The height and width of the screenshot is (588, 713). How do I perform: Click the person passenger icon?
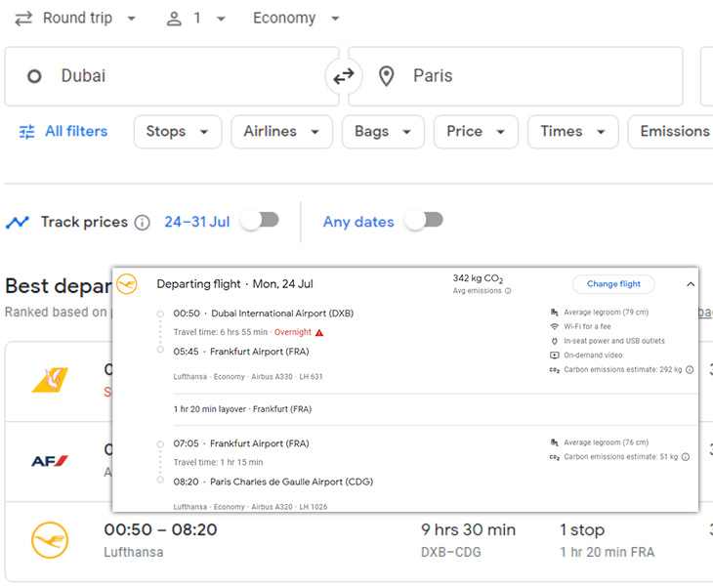pyautogui.click(x=174, y=19)
